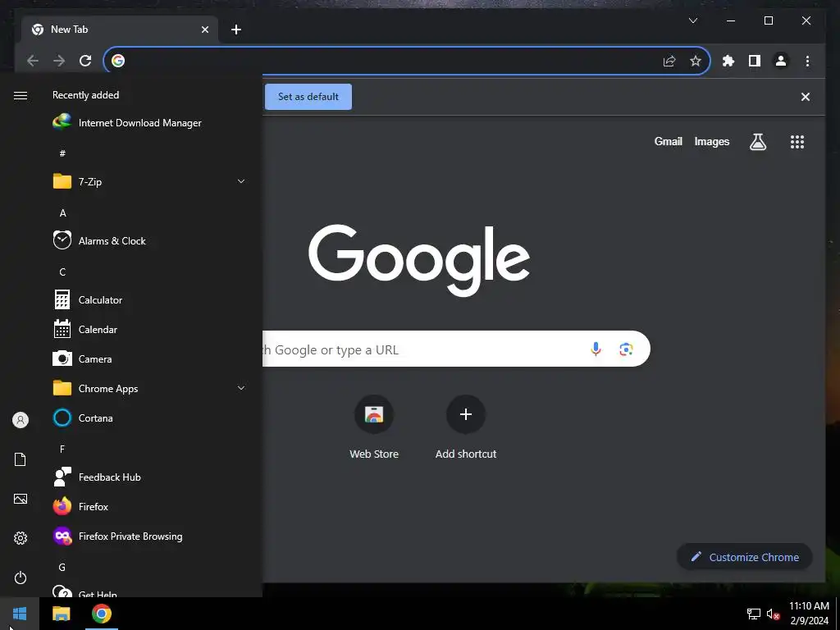Select the New Tab tab

[x=120, y=30]
